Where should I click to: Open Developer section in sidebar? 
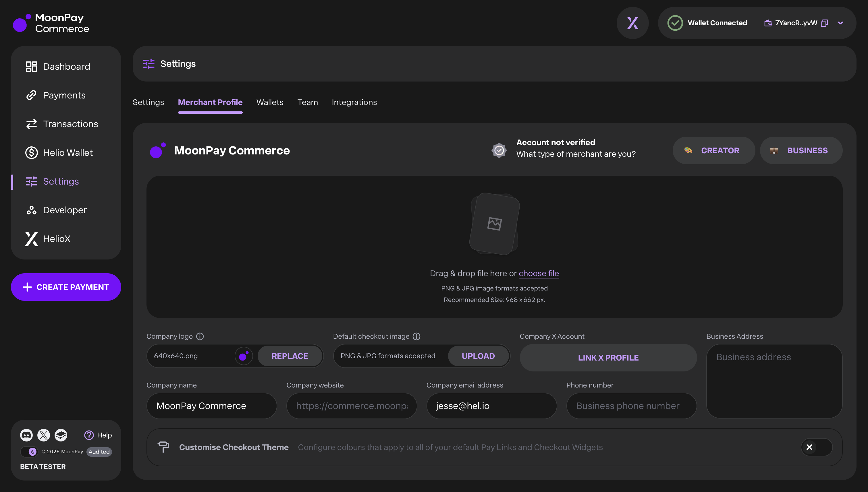click(x=65, y=210)
